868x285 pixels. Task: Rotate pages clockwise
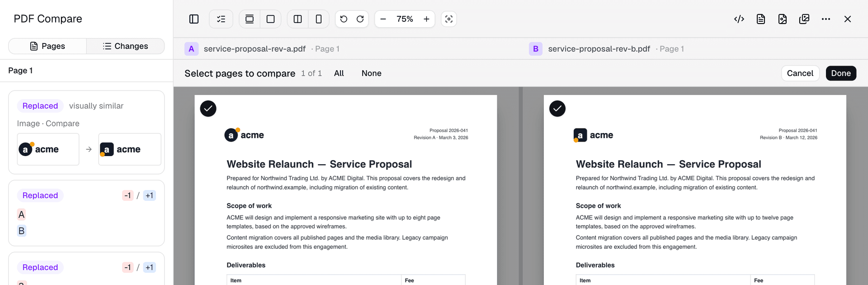(x=360, y=19)
